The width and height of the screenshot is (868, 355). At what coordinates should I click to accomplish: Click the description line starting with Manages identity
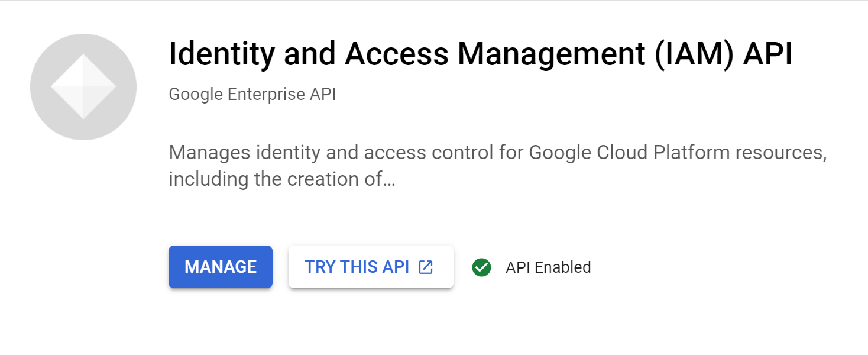point(498,153)
